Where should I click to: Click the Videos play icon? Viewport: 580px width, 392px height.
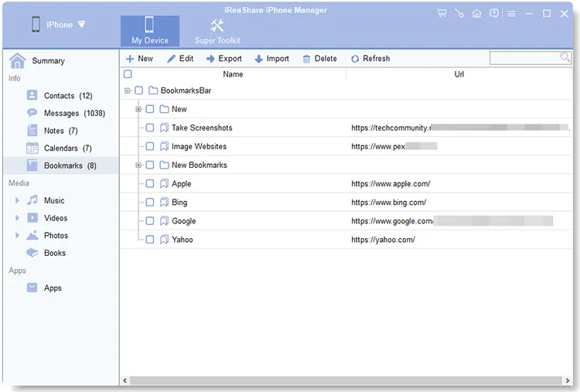[x=32, y=218]
